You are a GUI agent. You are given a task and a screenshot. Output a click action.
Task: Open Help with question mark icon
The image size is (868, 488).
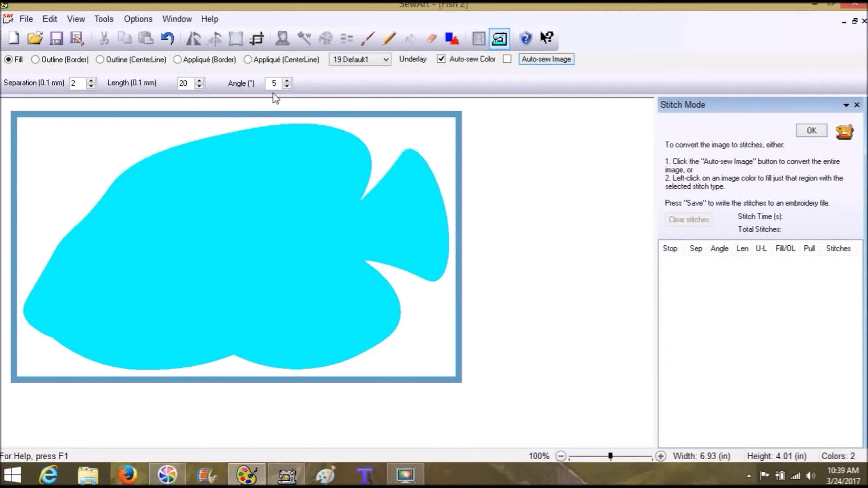pos(526,38)
